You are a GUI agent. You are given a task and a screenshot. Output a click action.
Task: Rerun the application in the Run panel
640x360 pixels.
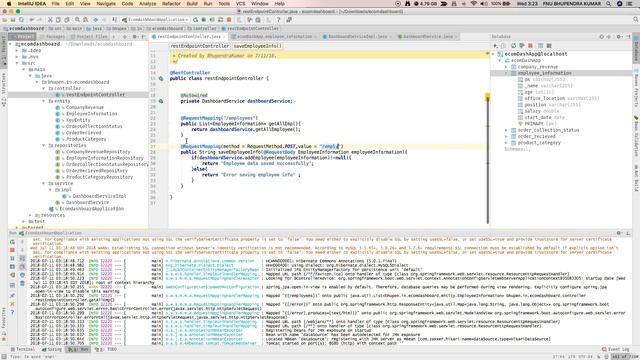pos(12,242)
